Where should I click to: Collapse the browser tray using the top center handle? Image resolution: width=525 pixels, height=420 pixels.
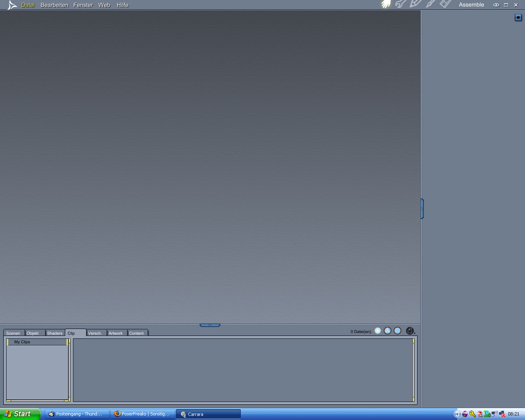click(210, 325)
